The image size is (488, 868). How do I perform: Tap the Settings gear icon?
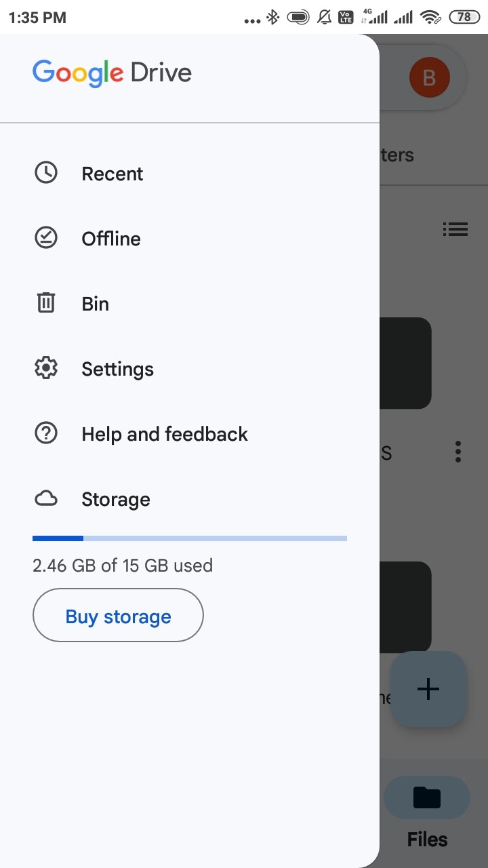pos(46,368)
